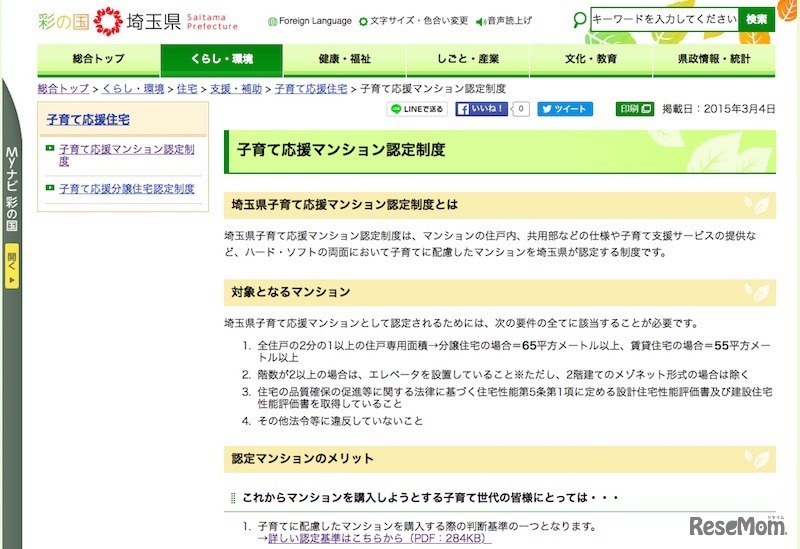Click the 掲載日:2015年3月4日 date text
This screenshot has height=549, width=800.
[718, 109]
